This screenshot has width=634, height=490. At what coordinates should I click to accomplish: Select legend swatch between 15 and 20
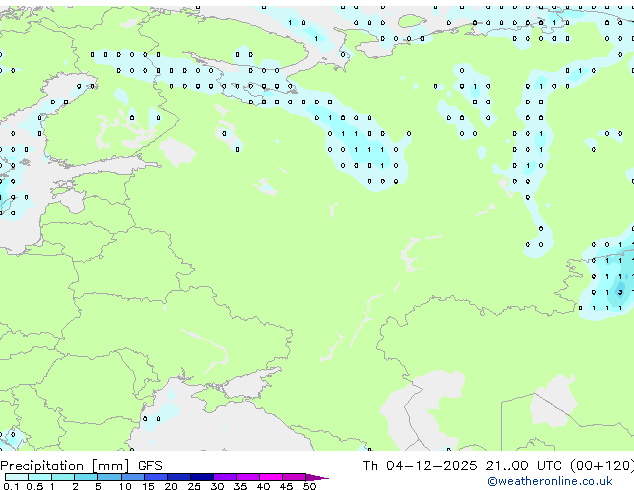pos(156,477)
